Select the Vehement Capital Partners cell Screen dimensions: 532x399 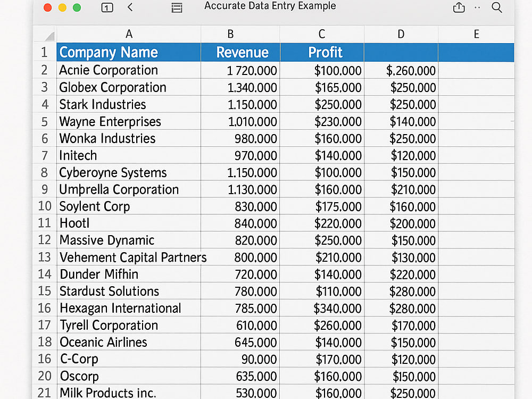(129, 257)
